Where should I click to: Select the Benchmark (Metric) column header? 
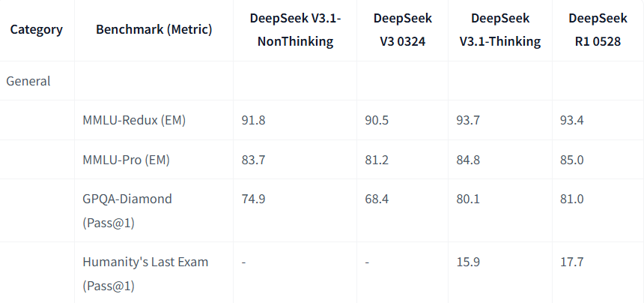click(154, 30)
